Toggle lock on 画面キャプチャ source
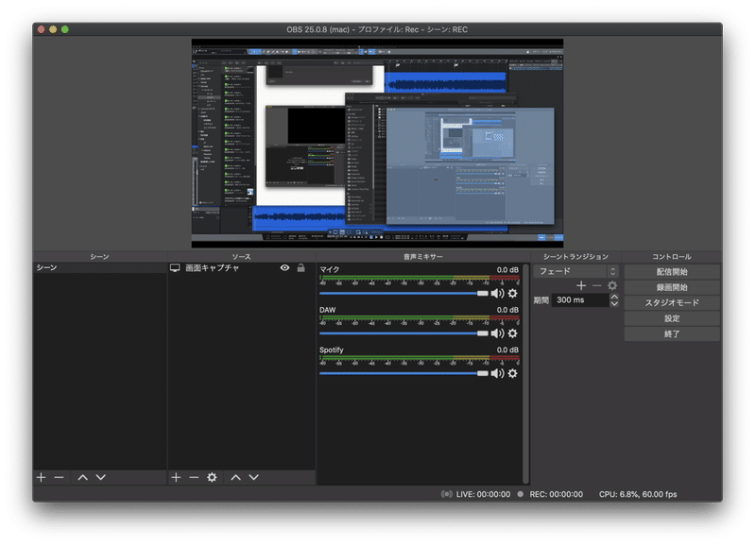Screen dimensions: 756x546 tap(301, 267)
